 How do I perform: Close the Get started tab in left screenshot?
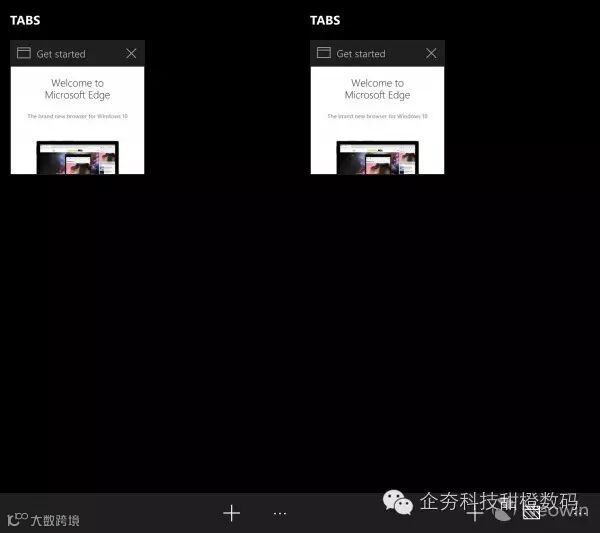point(131,53)
